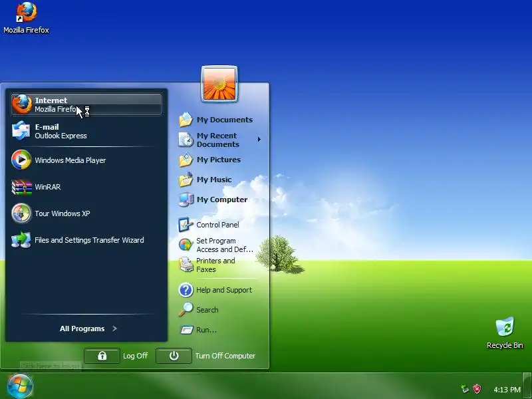The width and height of the screenshot is (532, 399).
Task: Expand My Recent Documents submenu arrow
Action: (259, 140)
